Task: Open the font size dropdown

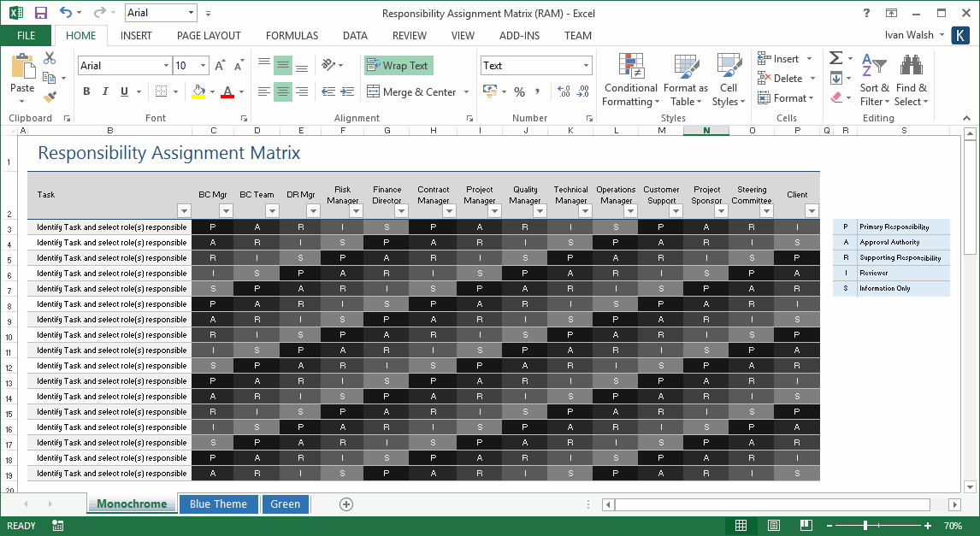Action: [204, 66]
